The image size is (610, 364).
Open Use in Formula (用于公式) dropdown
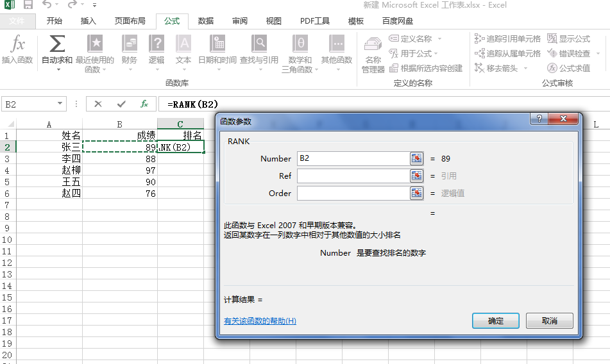point(436,54)
